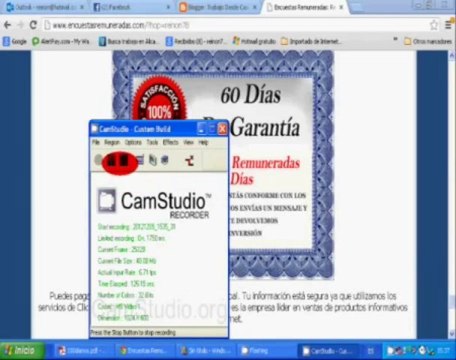Show hidden bookmarks with the overflow chevron
Viewport: 456px width, 360px height.
(x=395, y=40)
